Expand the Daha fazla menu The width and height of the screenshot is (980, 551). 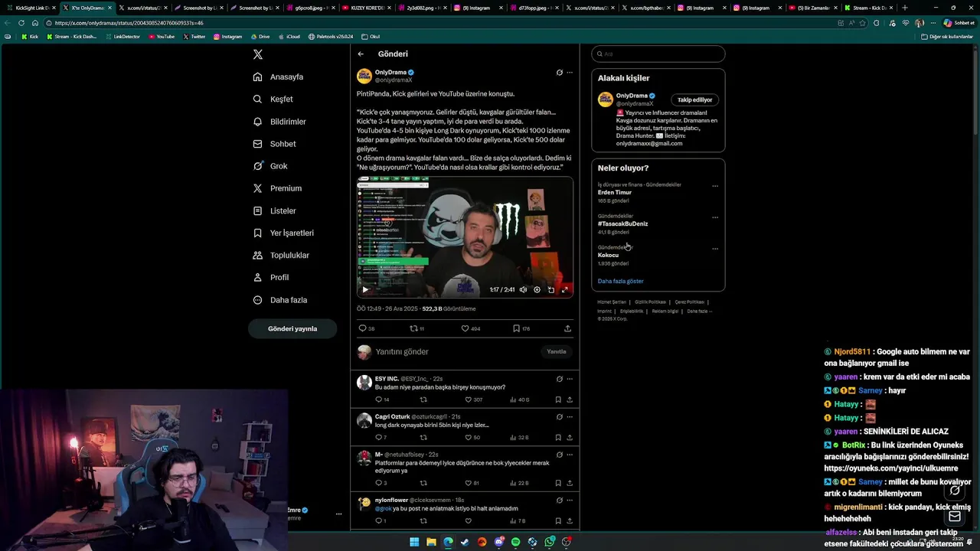coord(280,300)
